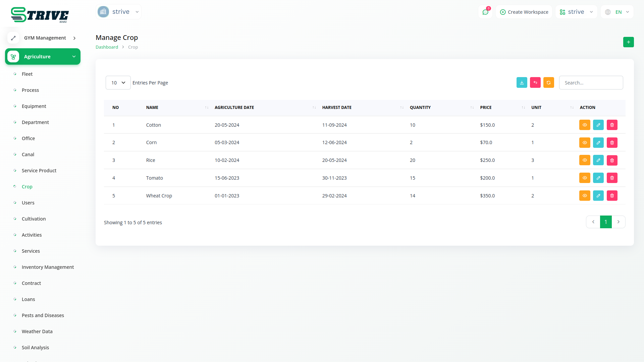Click the green add crop plus button
The width and height of the screenshot is (644, 362).
[x=628, y=42]
